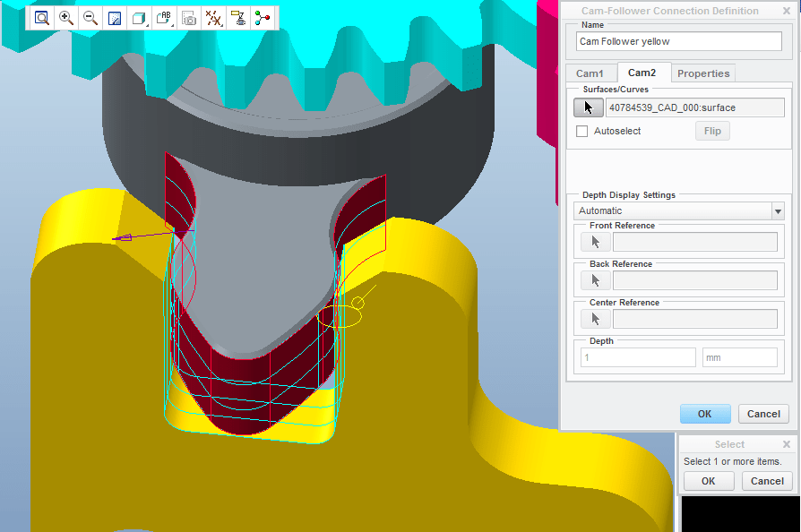Click the saved views camera icon
The height and width of the screenshot is (532, 801).
[x=188, y=17]
